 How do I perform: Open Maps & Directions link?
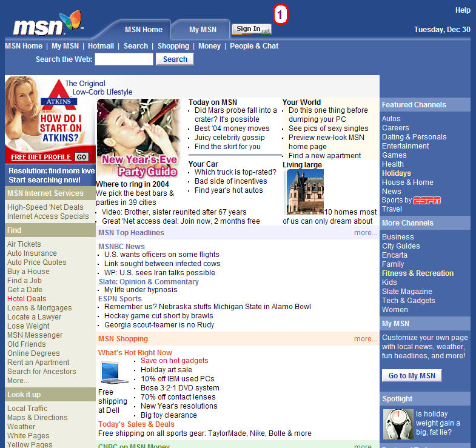click(38, 418)
